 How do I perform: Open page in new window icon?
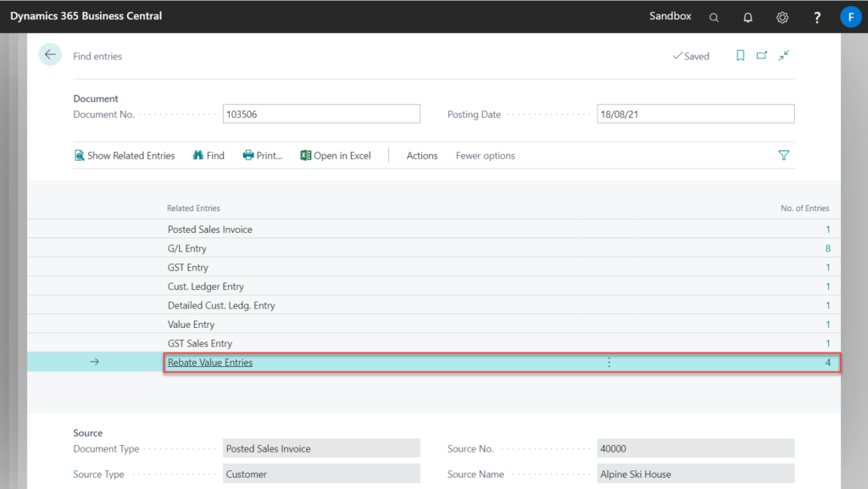click(762, 56)
